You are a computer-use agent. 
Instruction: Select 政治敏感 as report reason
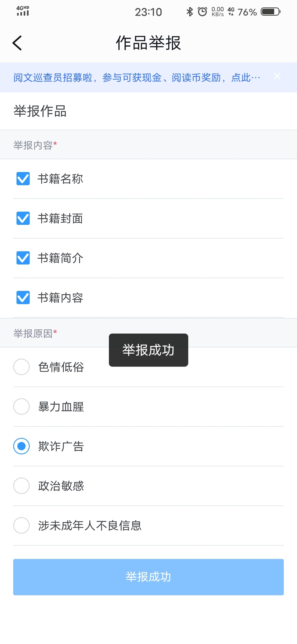[x=21, y=486]
